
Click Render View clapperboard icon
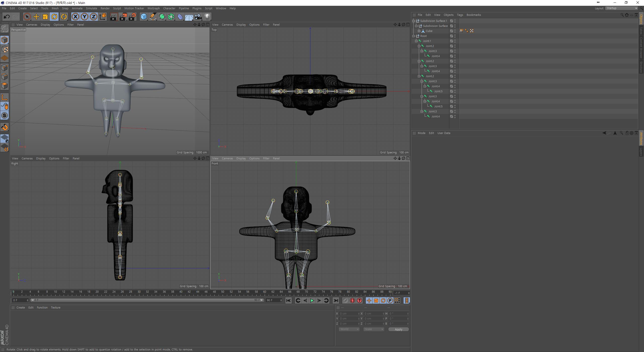tap(114, 17)
